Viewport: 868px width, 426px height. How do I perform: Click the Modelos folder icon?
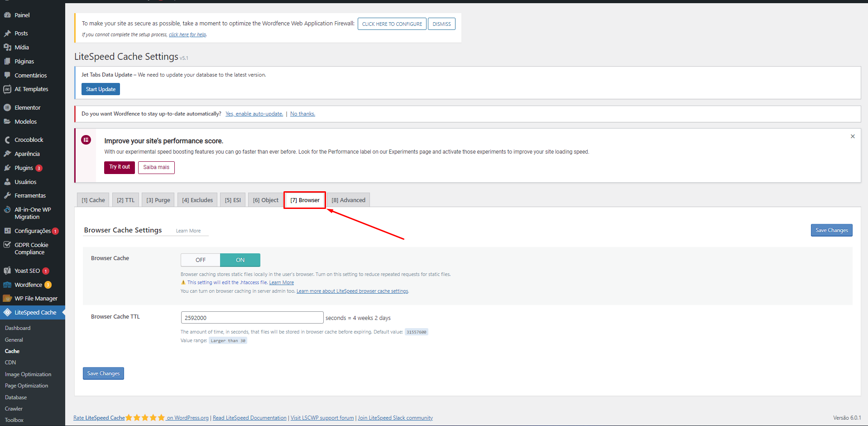coord(7,121)
